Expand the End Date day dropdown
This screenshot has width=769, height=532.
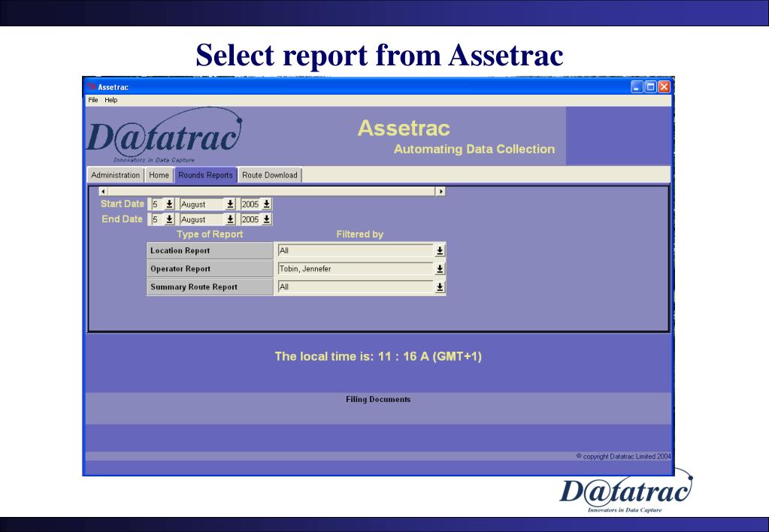[169, 219]
